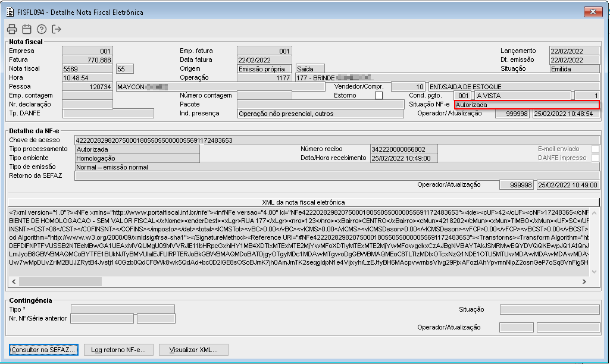Click Número recibo field 342220000066802
The width and height of the screenshot is (610, 364).
click(x=404, y=149)
